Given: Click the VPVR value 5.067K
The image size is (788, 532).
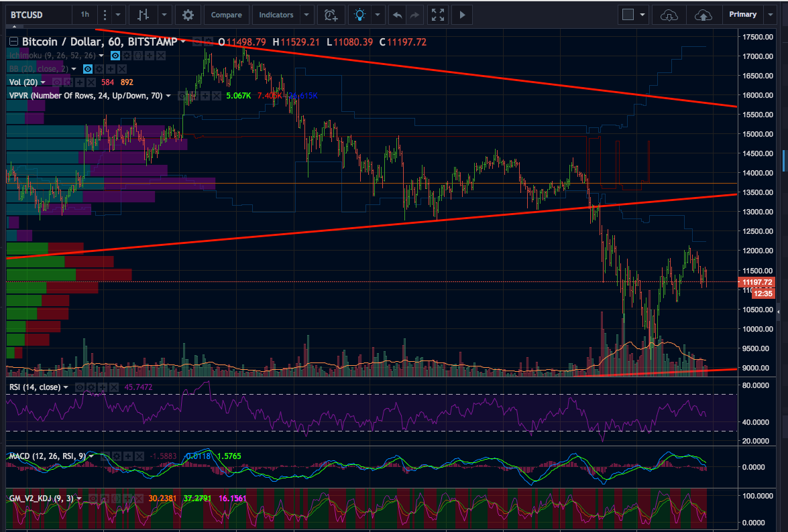Looking at the screenshot, I should coord(238,96).
